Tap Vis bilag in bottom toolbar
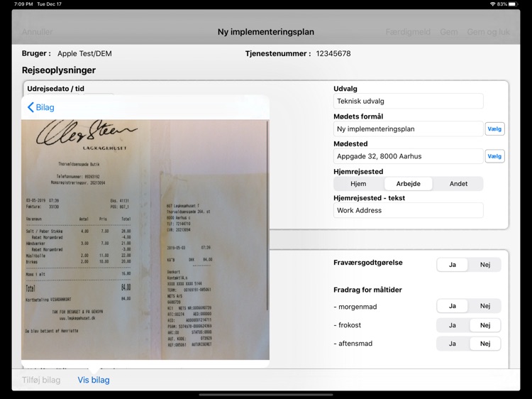The width and height of the screenshot is (532, 399). tap(94, 380)
